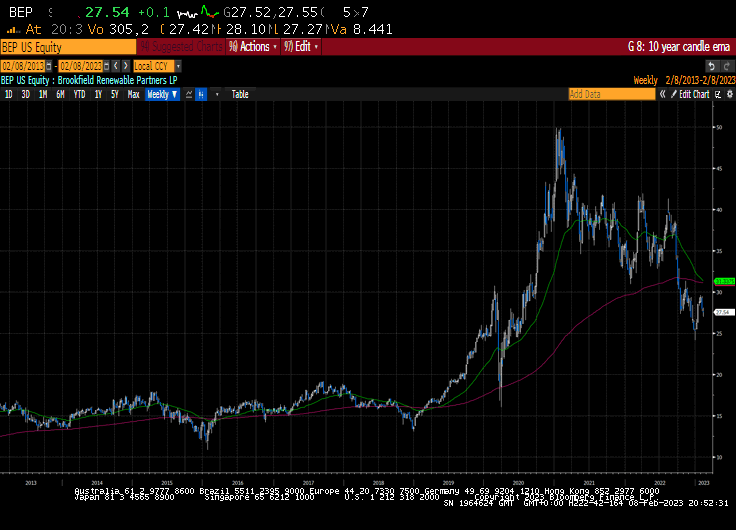This screenshot has height=530, width=736.
Task: Select the 5Y range tab
Action: pos(115,94)
